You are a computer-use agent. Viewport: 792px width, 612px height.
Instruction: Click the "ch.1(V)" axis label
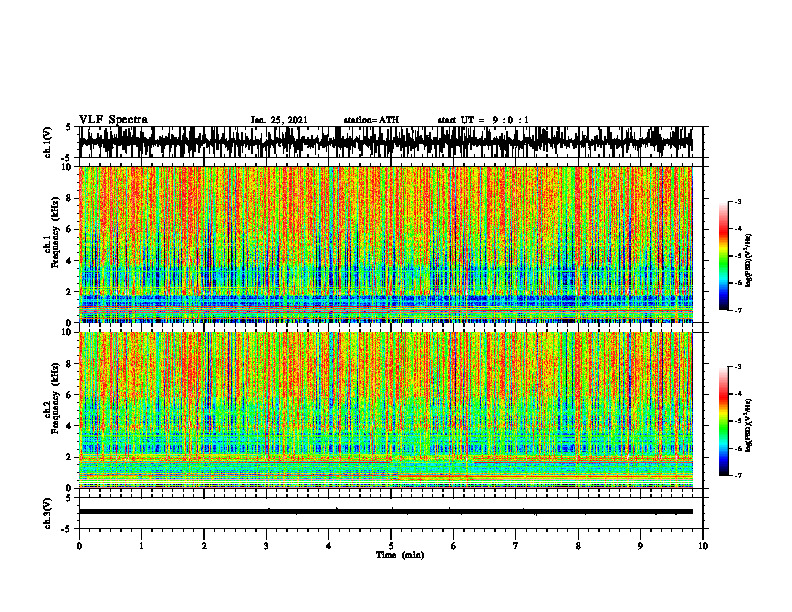point(48,142)
